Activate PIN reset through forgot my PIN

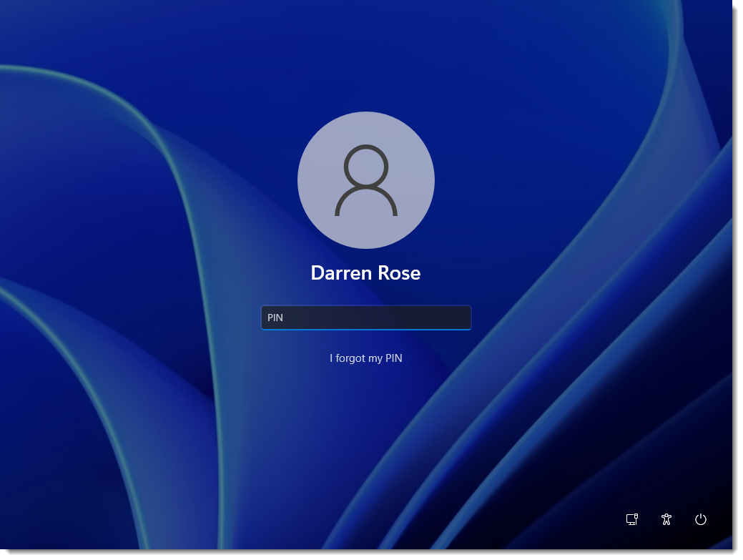coord(366,358)
